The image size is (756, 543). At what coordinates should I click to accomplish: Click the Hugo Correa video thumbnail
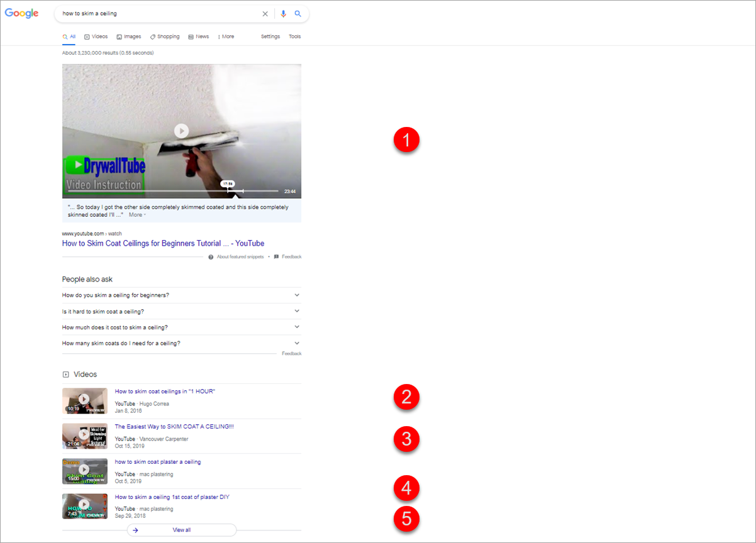(x=84, y=400)
